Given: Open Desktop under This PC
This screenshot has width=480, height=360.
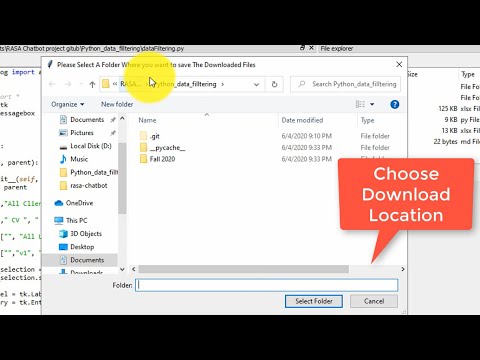Looking at the screenshot, I should coord(82,247).
